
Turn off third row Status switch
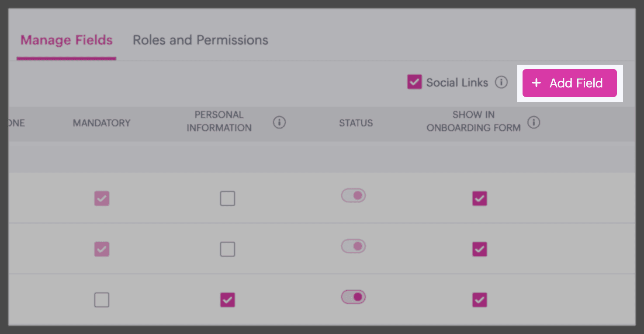353,297
